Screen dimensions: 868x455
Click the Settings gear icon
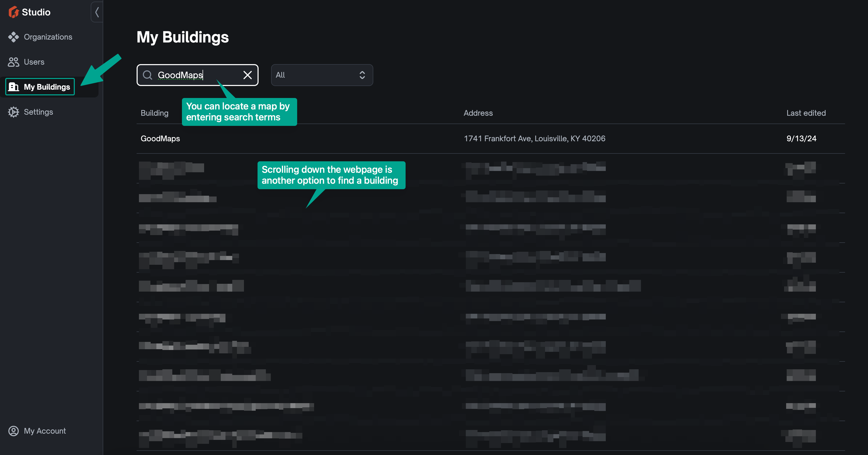(14, 112)
